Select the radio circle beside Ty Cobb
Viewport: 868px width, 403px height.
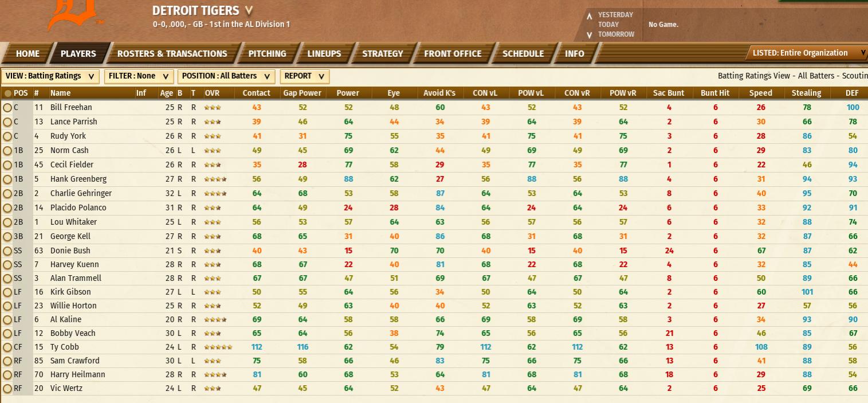click(7, 347)
